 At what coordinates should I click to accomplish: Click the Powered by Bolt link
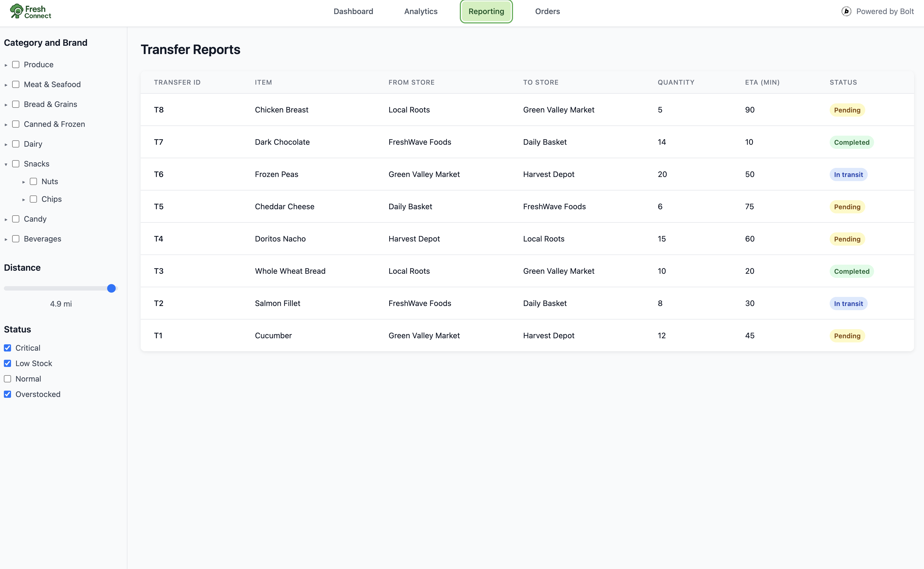coord(885,11)
